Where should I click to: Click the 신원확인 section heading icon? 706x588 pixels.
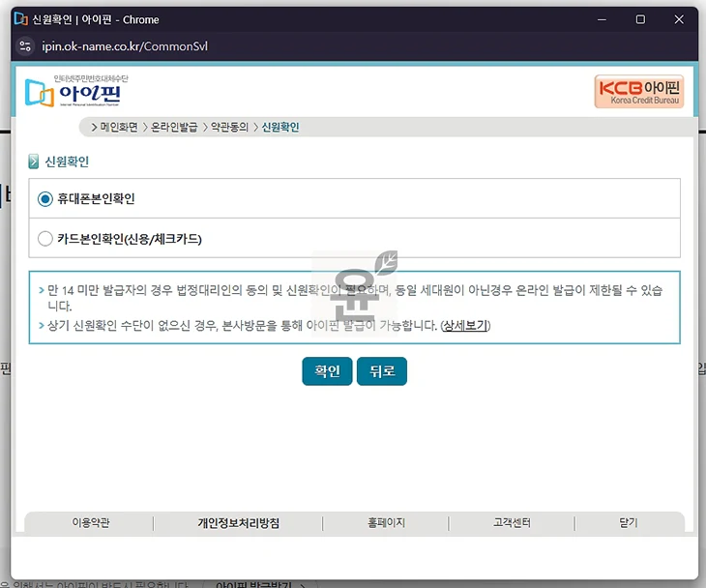click(x=34, y=162)
